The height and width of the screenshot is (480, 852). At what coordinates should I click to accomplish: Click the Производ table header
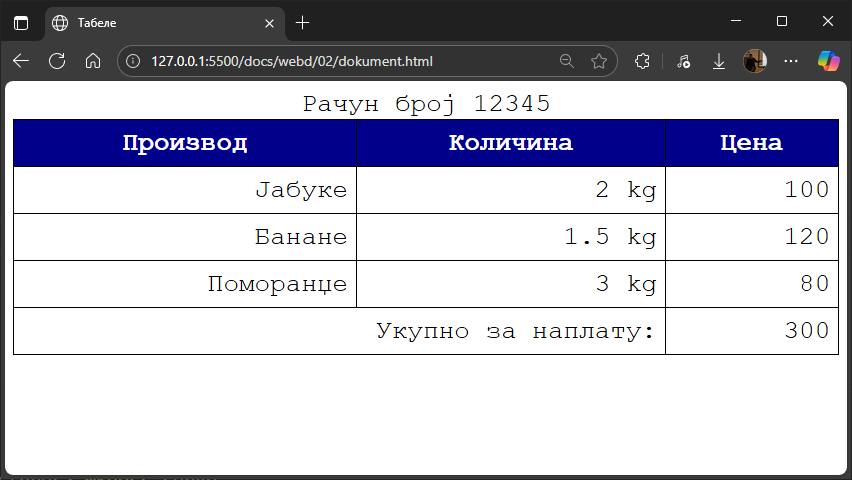coord(185,143)
